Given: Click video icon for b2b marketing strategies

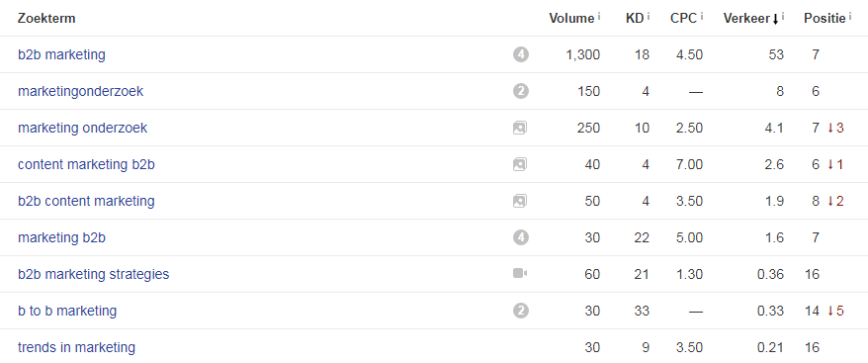Looking at the screenshot, I should pos(520,273).
